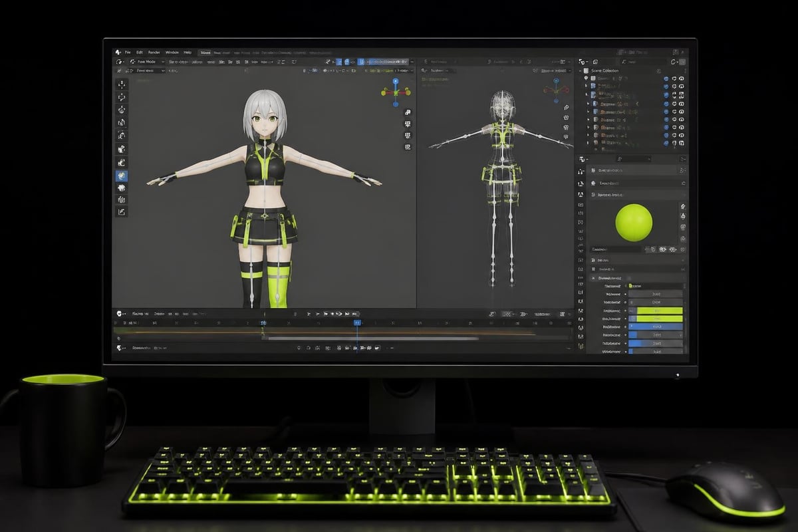Collapse the Scene Collection tree
Viewport: 798px width, 532px height.
click(579, 70)
